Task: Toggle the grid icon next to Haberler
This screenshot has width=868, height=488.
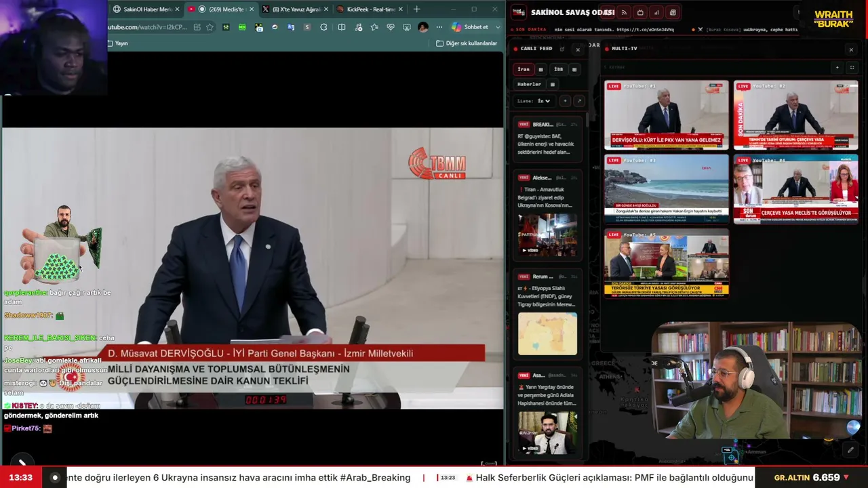Action: tap(553, 84)
